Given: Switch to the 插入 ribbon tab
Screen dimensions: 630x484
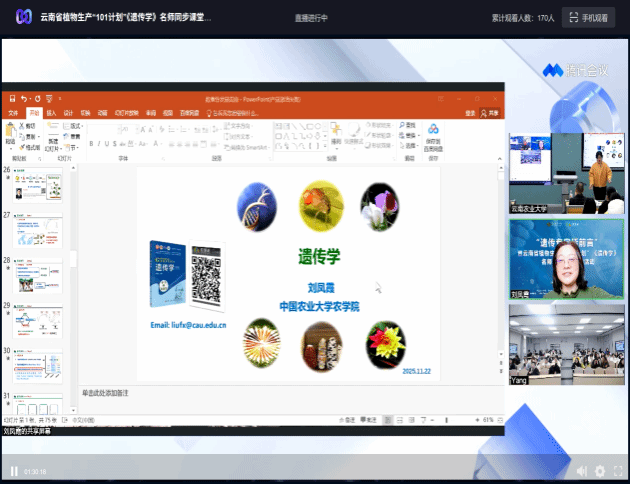Looking at the screenshot, I should point(49,113).
